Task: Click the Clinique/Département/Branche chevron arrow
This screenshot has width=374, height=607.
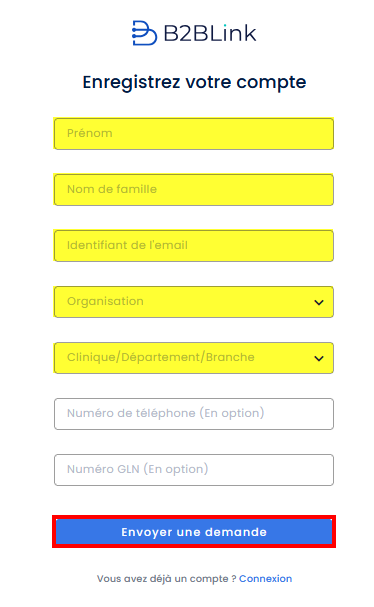Action: click(x=319, y=358)
